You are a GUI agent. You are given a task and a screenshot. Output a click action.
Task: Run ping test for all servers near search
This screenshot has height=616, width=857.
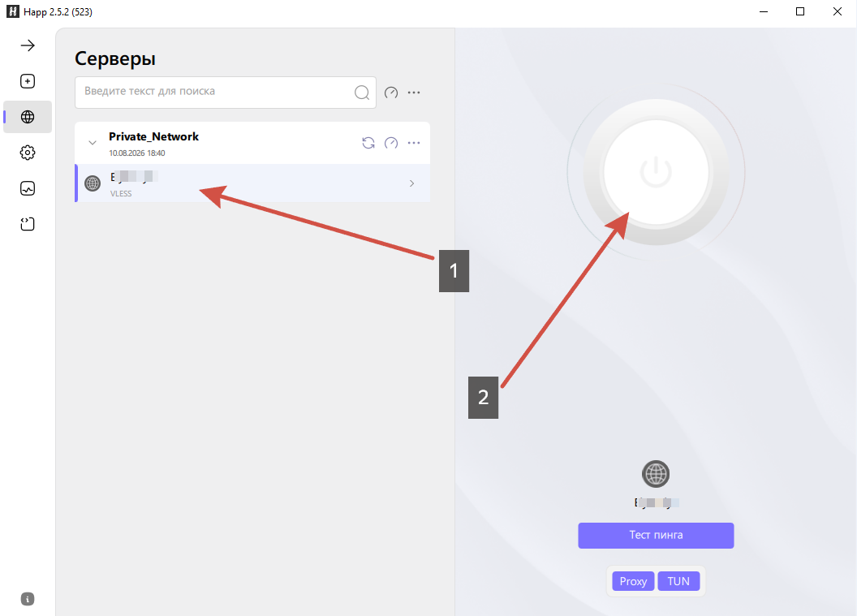(x=391, y=93)
